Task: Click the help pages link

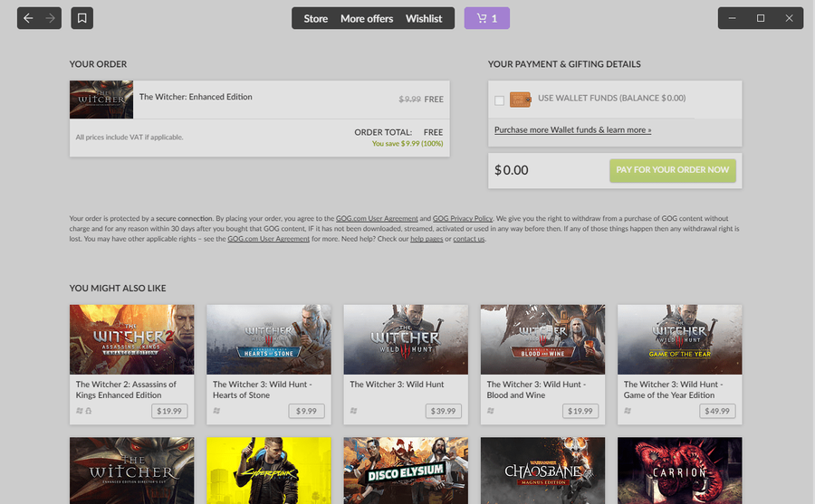Action: [x=426, y=239]
